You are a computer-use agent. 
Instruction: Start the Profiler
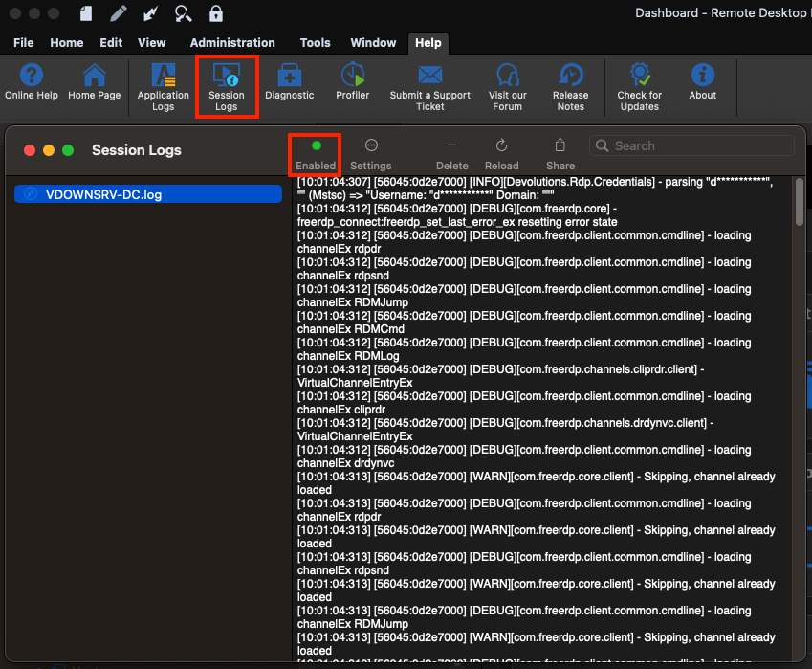tap(353, 82)
